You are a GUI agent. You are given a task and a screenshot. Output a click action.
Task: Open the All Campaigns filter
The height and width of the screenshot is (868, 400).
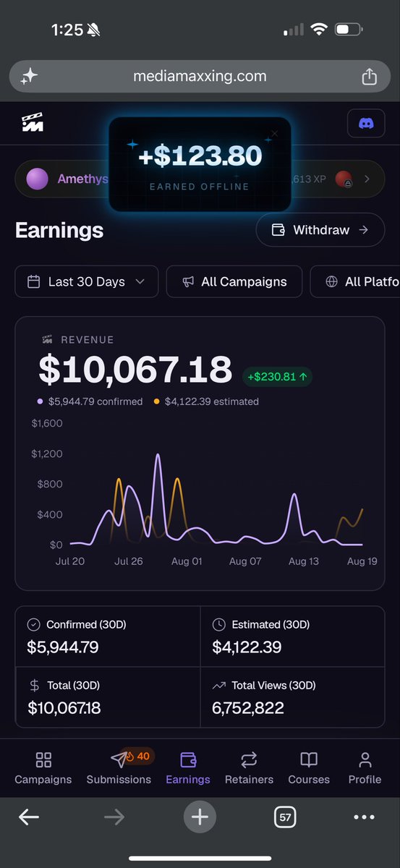click(x=234, y=281)
